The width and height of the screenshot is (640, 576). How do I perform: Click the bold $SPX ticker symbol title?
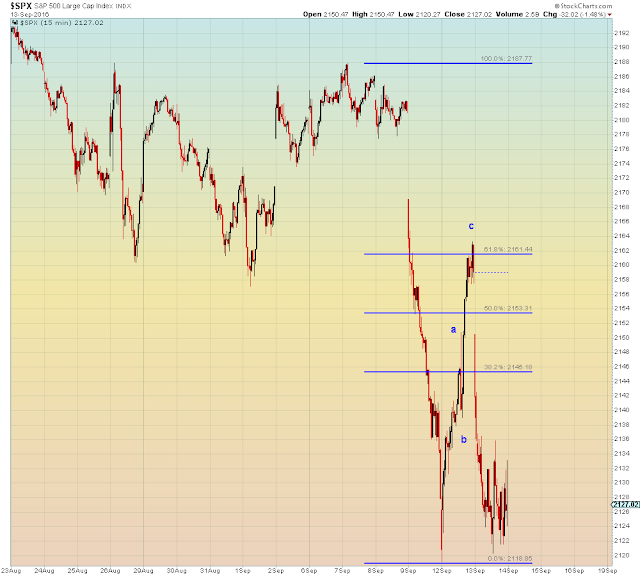click(21, 6)
